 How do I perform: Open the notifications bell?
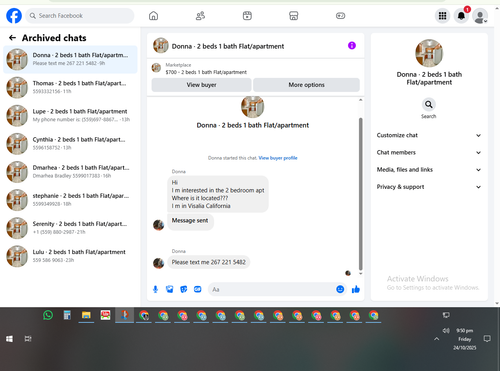click(461, 16)
